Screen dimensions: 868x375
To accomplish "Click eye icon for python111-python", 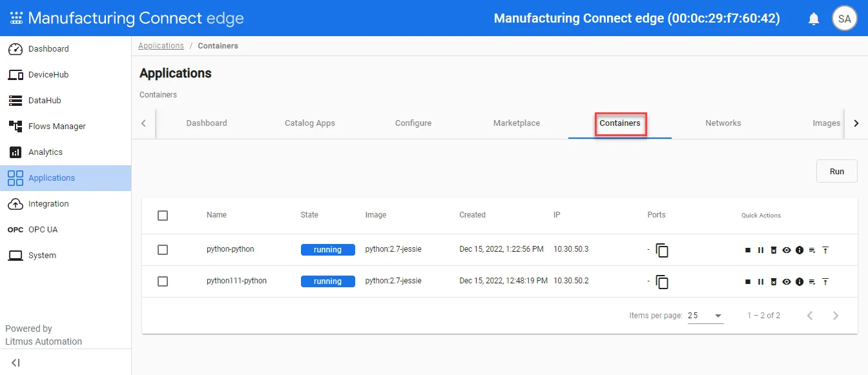I will (x=787, y=281).
